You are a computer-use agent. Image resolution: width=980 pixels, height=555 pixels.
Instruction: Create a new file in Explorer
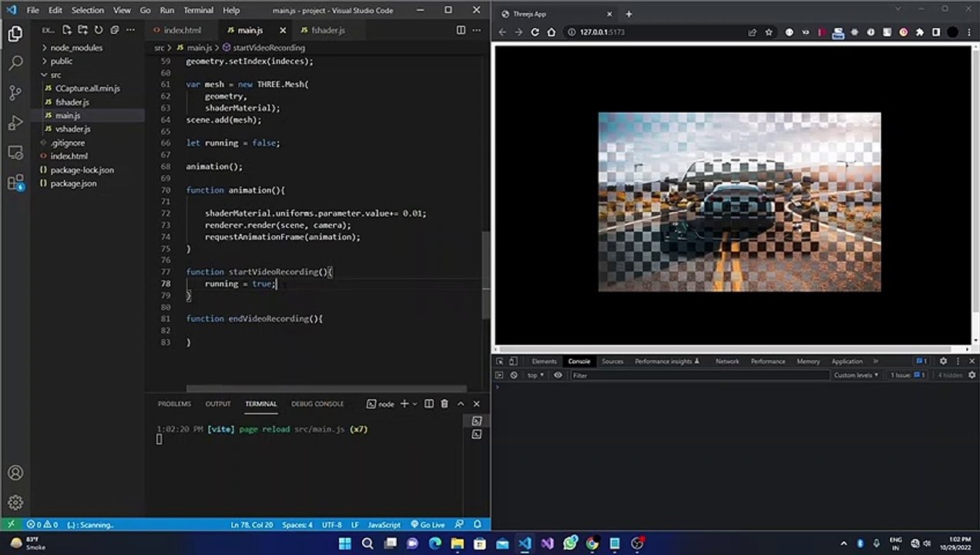tap(67, 30)
